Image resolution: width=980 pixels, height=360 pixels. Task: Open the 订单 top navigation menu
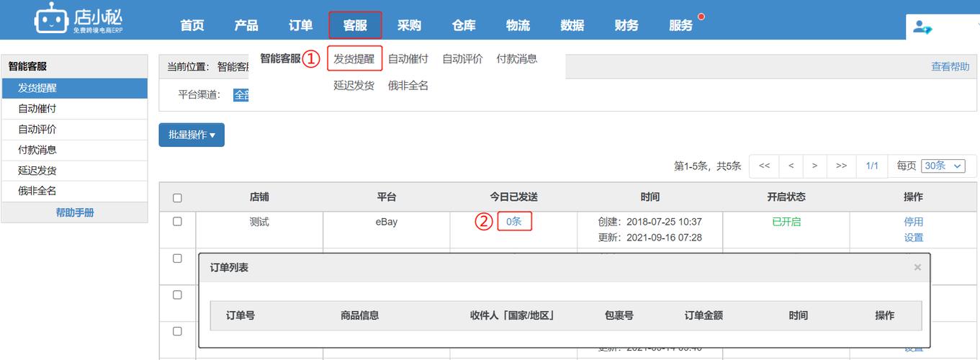click(x=300, y=25)
